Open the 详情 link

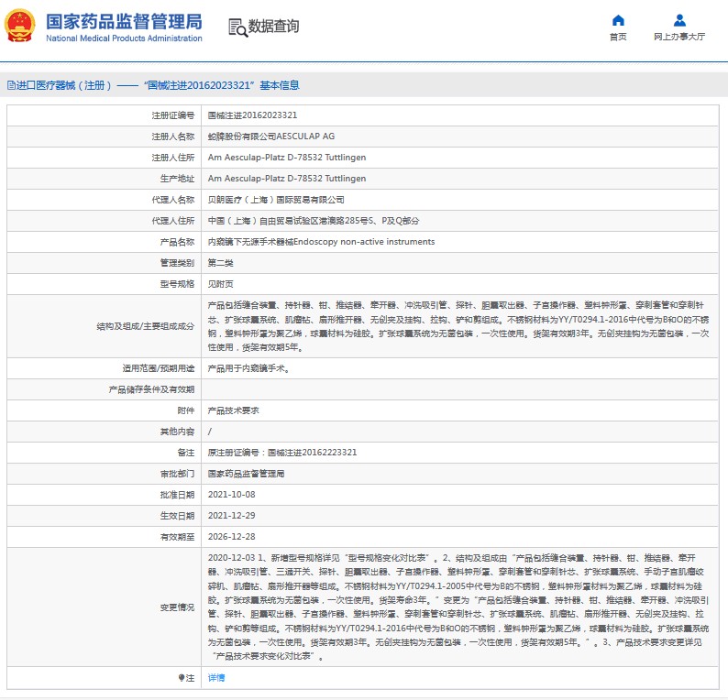tap(216, 678)
